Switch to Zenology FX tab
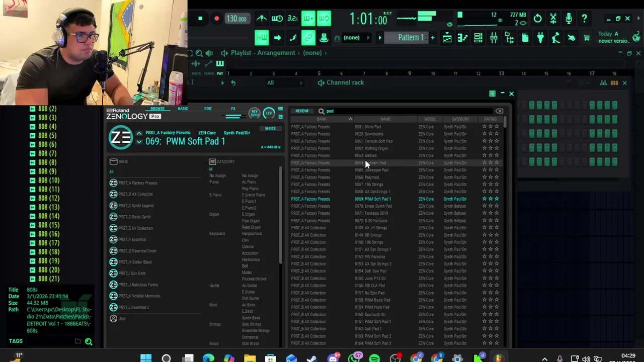The width and height of the screenshot is (644, 362). [233, 109]
